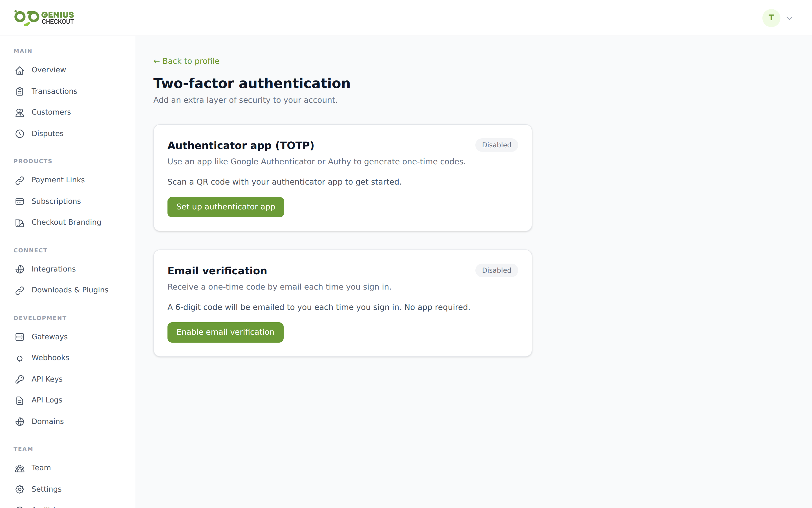This screenshot has width=812, height=508.
Task: Click the Integrations globe icon
Action: point(20,269)
